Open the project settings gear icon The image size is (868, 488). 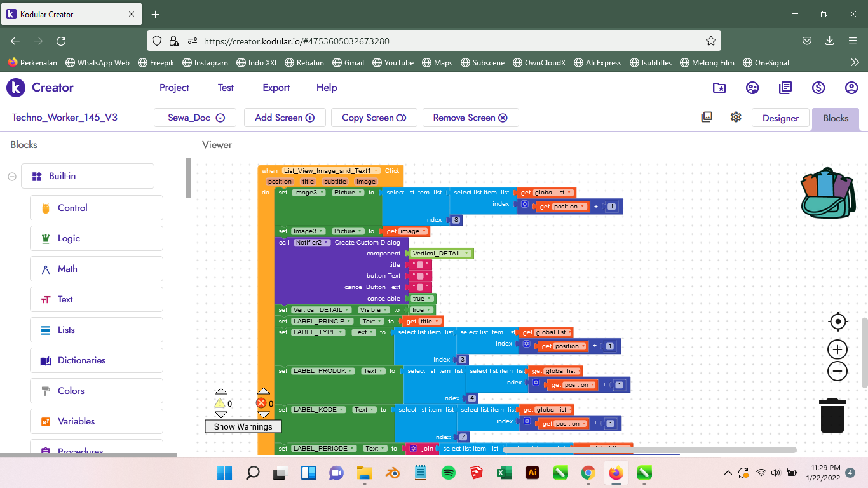click(736, 117)
